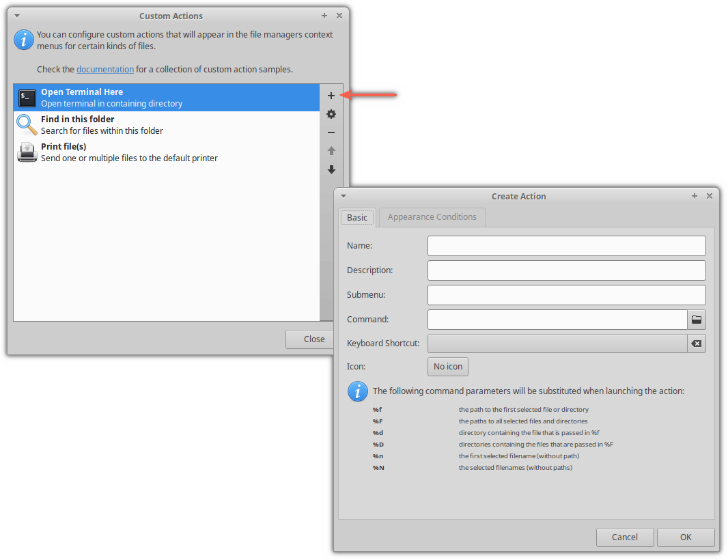Click the plus icon to add custom action
Screen dimensions: 728x560
(x=331, y=96)
